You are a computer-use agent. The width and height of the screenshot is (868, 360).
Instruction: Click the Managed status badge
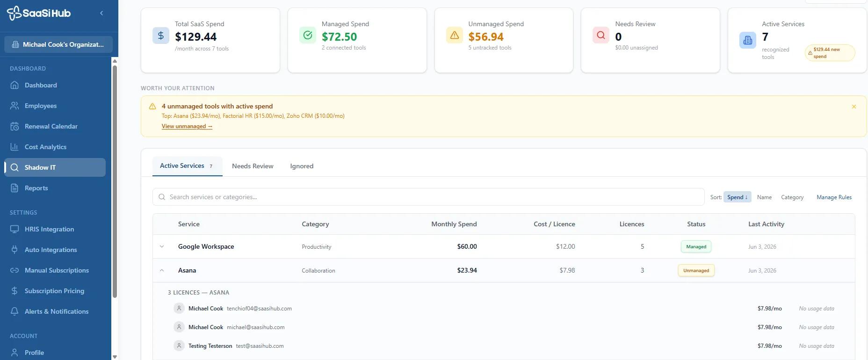click(x=696, y=246)
